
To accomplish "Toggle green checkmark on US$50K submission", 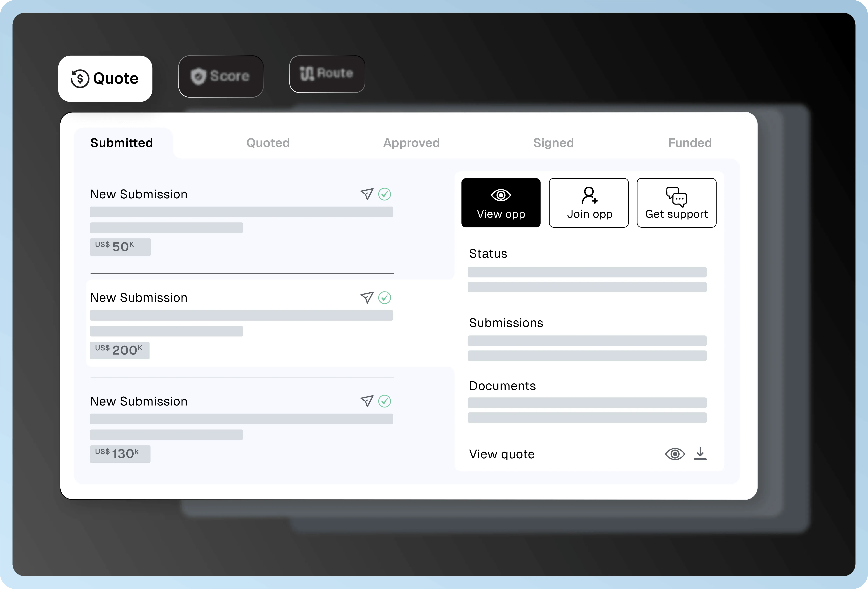I will pyautogui.click(x=384, y=194).
